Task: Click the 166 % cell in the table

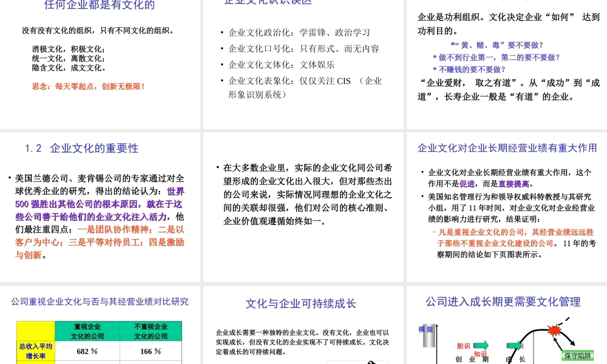Action: (151, 351)
